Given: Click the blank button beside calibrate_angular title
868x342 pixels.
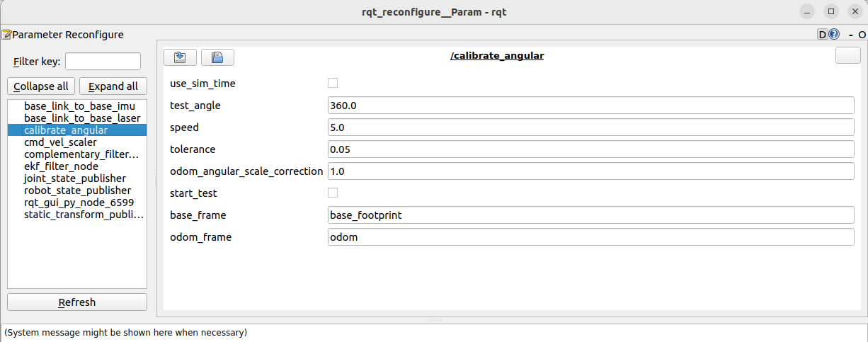Looking at the screenshot, I should pos(848,55).
